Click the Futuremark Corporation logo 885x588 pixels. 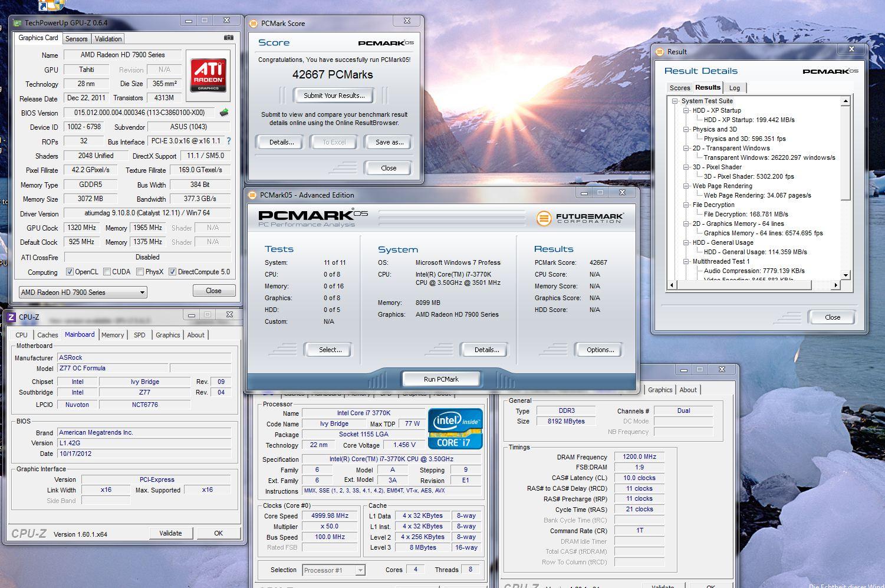[580, 218]
